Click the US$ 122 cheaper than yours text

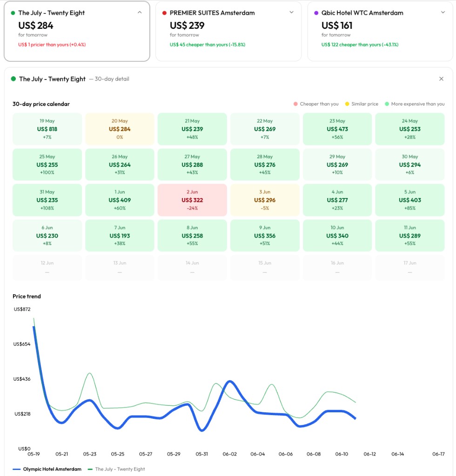pyautogui.click(x=360, y=45)
